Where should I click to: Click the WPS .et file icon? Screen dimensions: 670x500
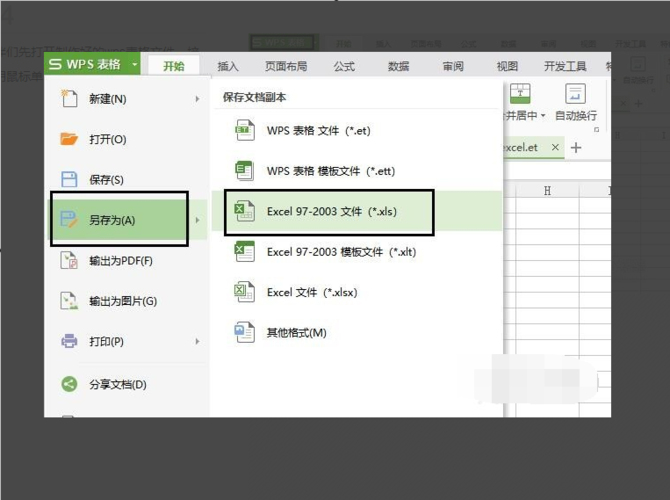pos(245,130)
